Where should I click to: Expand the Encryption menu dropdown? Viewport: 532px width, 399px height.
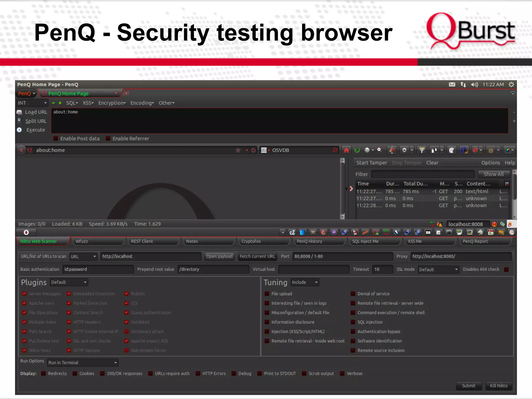pyautogui.click(x=112, y=103)
